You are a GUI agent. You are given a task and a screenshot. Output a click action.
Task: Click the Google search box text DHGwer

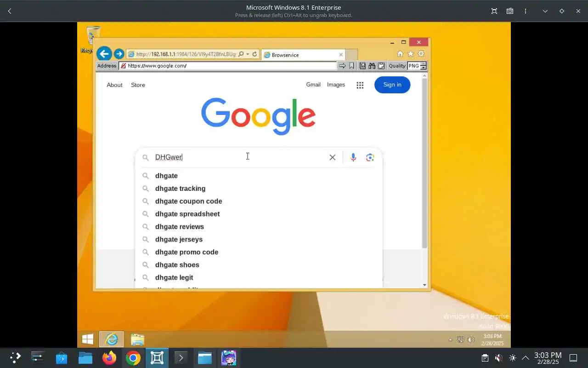(169, 157)
